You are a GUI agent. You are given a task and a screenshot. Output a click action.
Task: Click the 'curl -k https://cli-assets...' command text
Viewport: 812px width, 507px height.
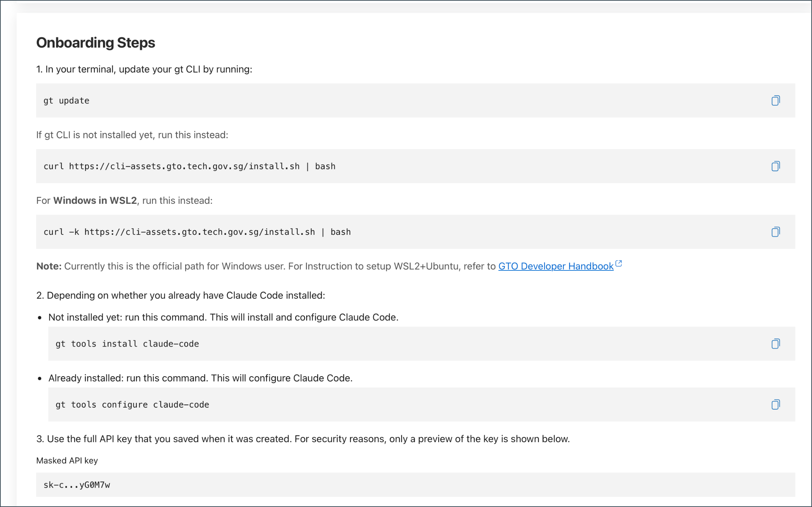point(197,232)
